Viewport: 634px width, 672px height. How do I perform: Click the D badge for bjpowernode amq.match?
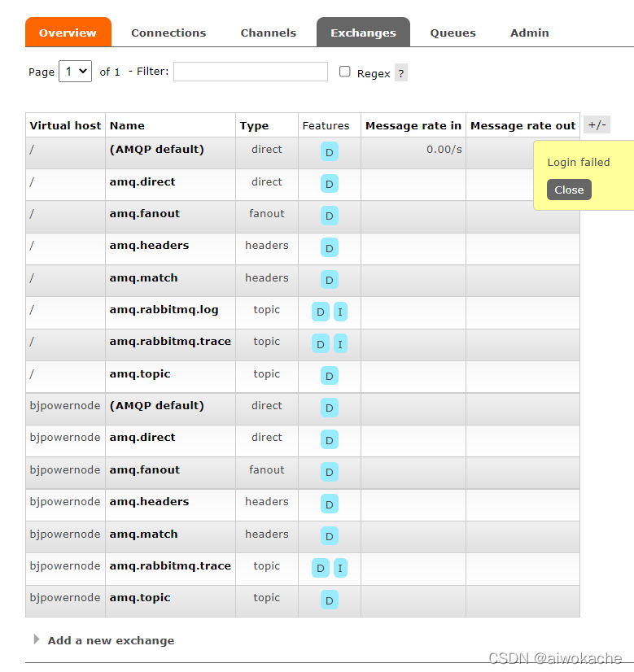(330, 535)
